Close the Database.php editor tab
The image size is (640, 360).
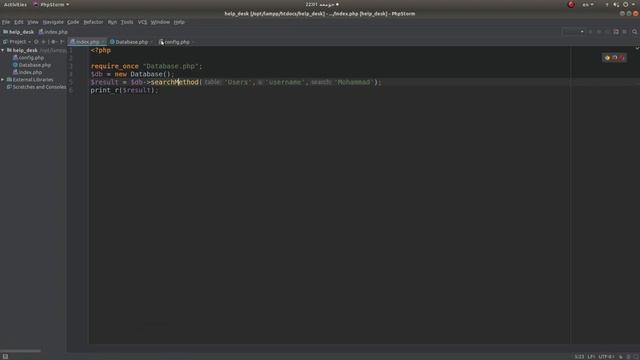151,42
